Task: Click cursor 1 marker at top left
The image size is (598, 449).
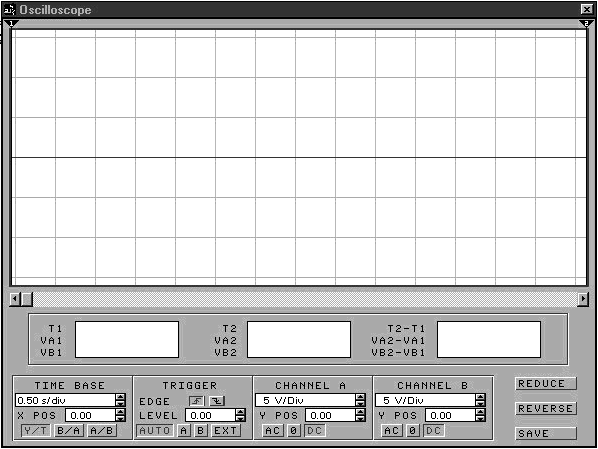Action: (12, 24)
